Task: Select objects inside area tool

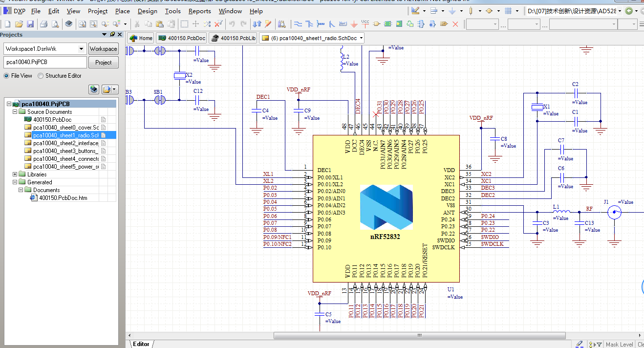Action: click(184, 24)
